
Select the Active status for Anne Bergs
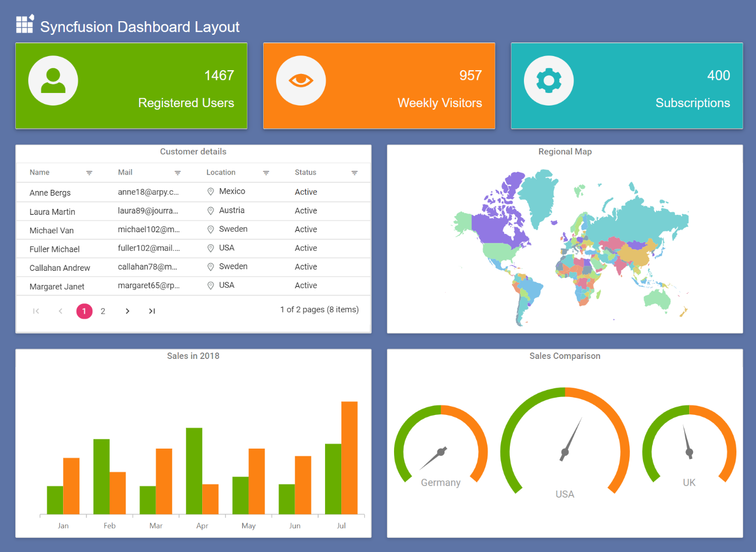click(x=305, y=191)
